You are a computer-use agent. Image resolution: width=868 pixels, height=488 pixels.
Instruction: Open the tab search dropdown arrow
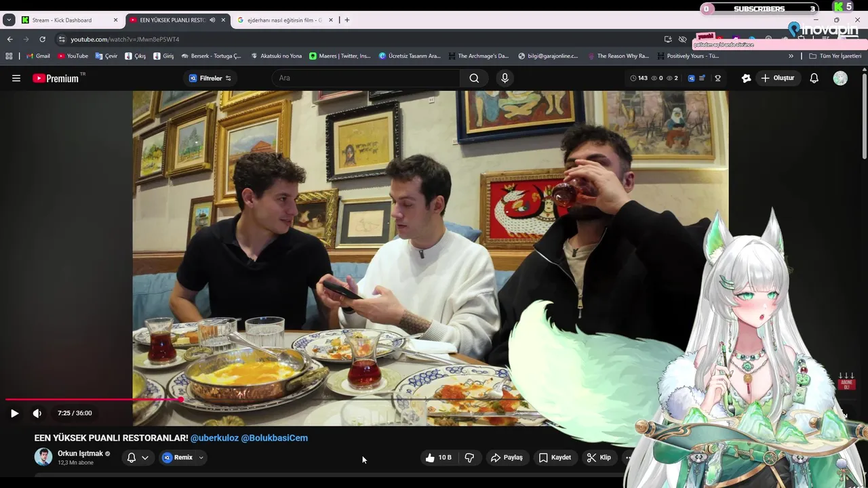(x=9, y=20)
